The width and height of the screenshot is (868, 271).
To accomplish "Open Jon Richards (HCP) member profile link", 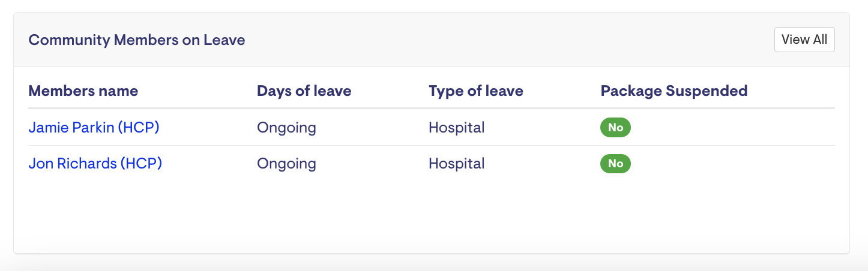I will click(x=95, y=164).
